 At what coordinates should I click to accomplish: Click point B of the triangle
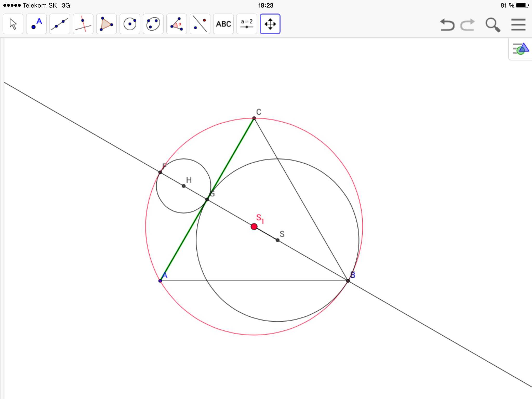(348, 281)
